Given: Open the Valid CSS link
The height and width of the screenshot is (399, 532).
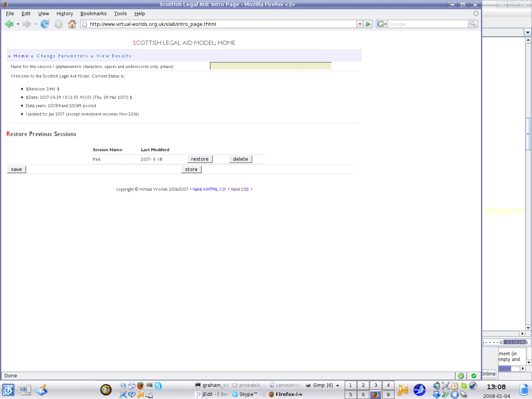Looking at the screenshot, I should (x=239, y=189).
